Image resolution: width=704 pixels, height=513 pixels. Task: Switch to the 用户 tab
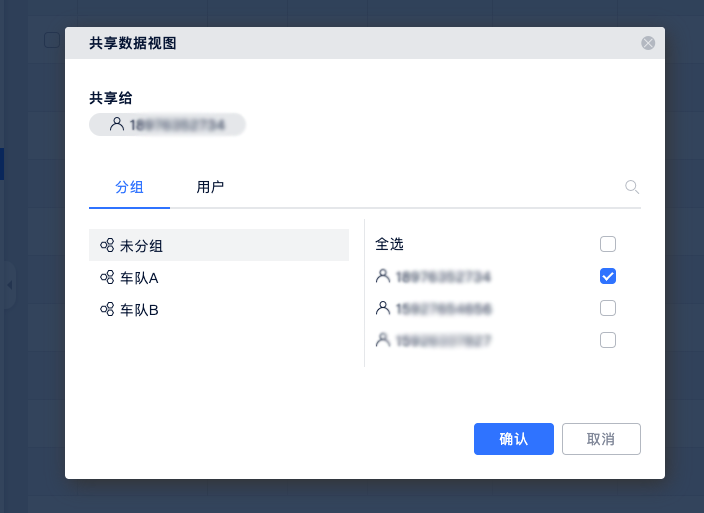pyautogui.click(x=210, y=187)
